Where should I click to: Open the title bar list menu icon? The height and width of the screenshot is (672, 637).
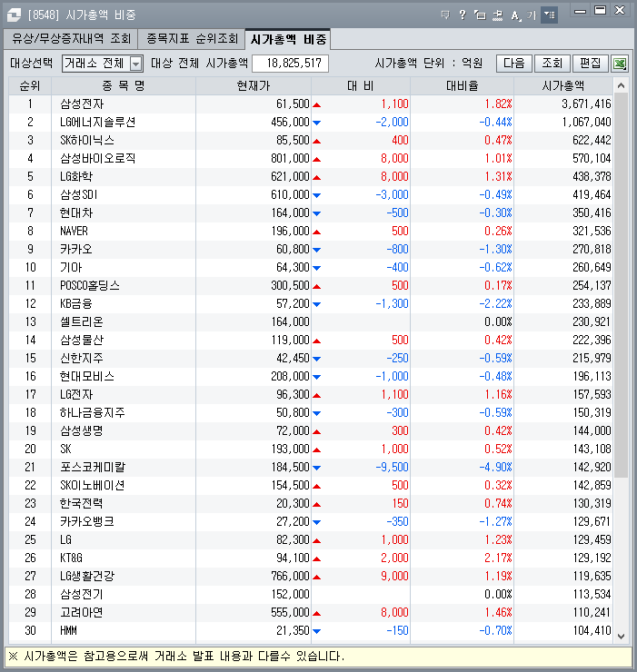coord(549,15)
